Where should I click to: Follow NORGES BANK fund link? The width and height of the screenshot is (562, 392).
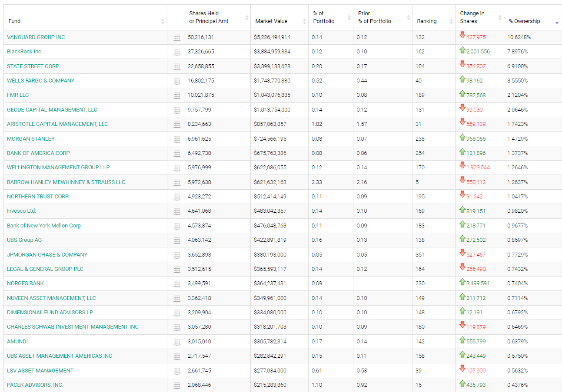pyautogui.click(x=26, y=283)
